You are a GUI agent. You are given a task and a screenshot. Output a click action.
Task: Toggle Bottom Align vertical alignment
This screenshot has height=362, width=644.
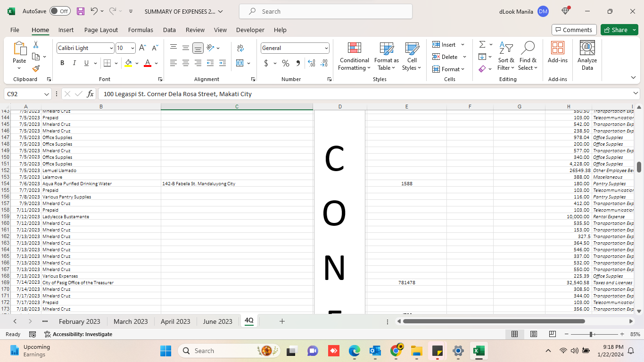pos(198,48)
